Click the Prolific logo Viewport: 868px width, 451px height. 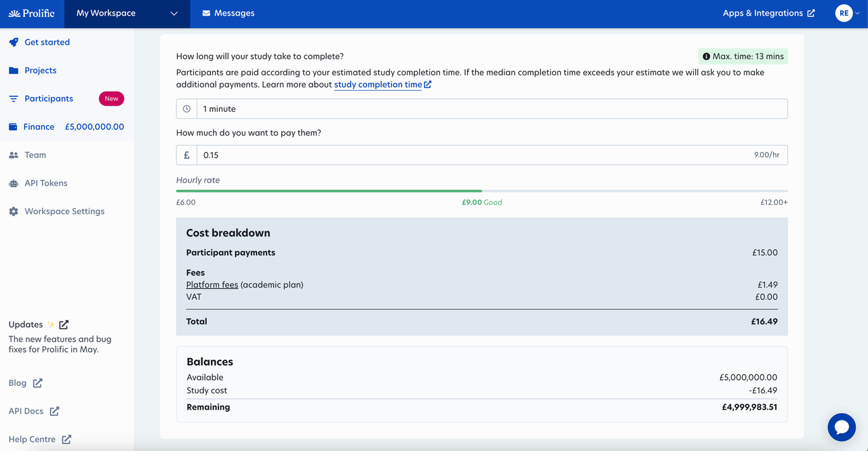pos(32,14)
